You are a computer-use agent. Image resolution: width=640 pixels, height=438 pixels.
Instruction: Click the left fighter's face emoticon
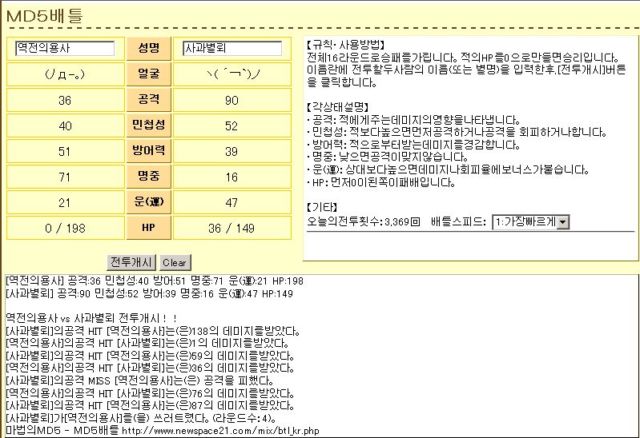(65, 74)
